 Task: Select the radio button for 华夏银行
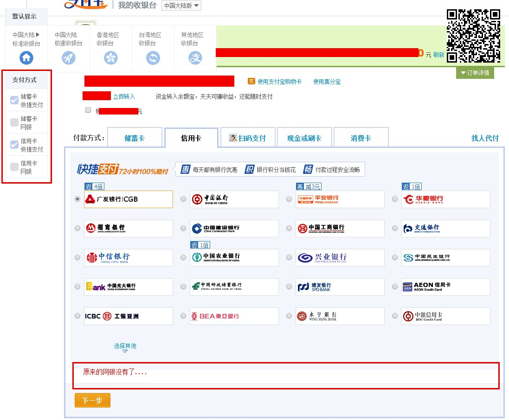tap(395, 199)
